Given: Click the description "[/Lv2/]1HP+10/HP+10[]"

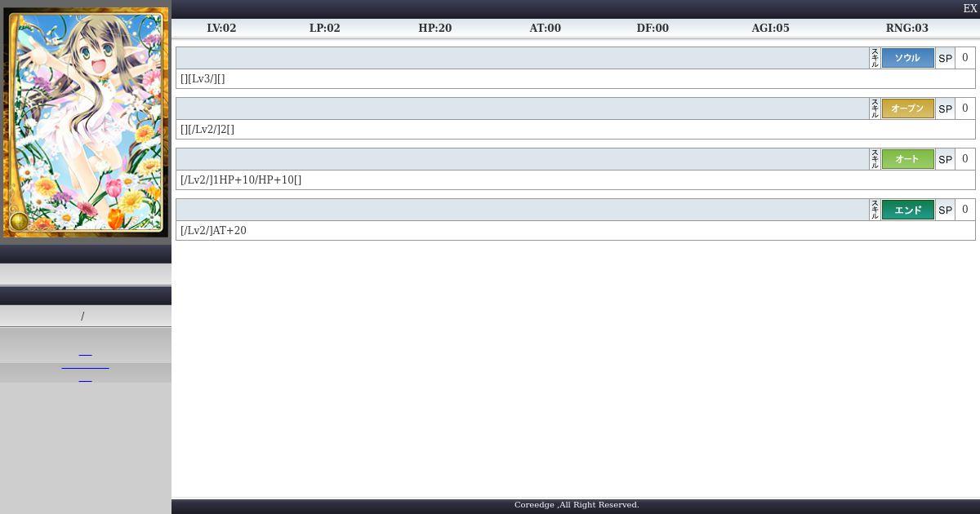Looking at the screenshot, I should (241, 180).
